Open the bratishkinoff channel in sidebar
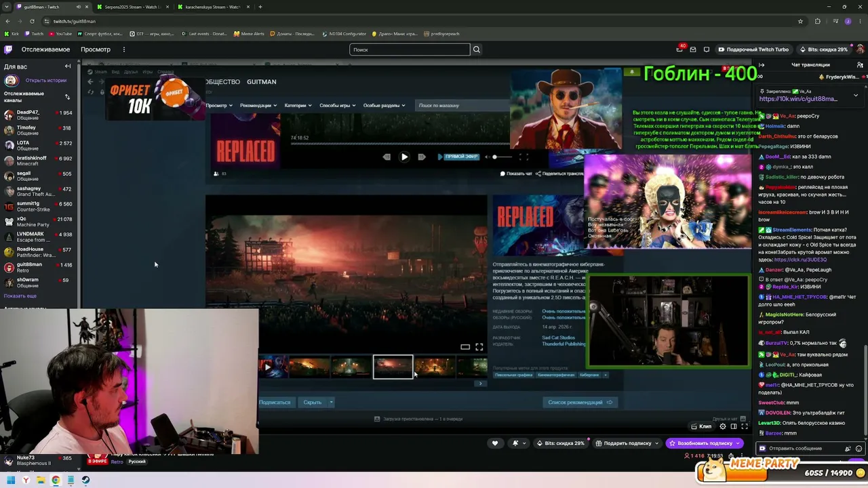 [38, 161]
